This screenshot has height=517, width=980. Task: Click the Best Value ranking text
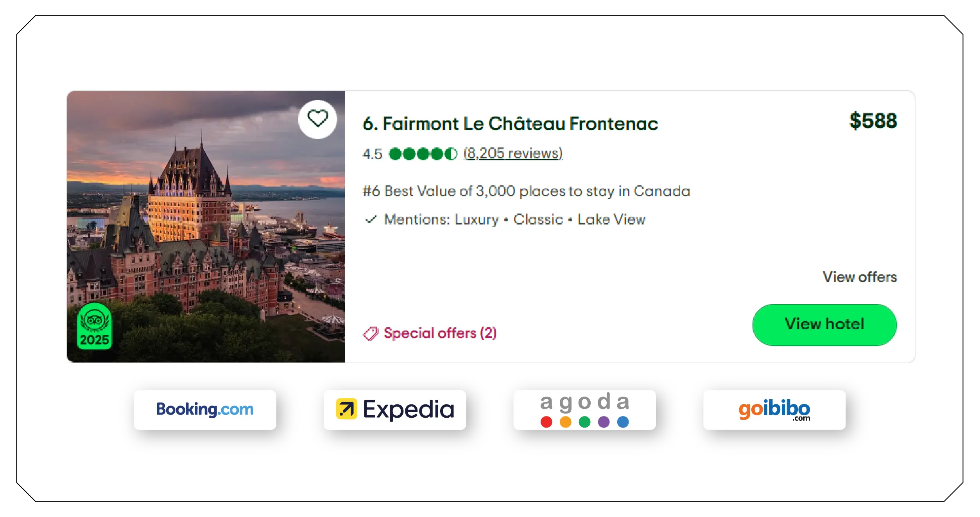click(526, 191)
